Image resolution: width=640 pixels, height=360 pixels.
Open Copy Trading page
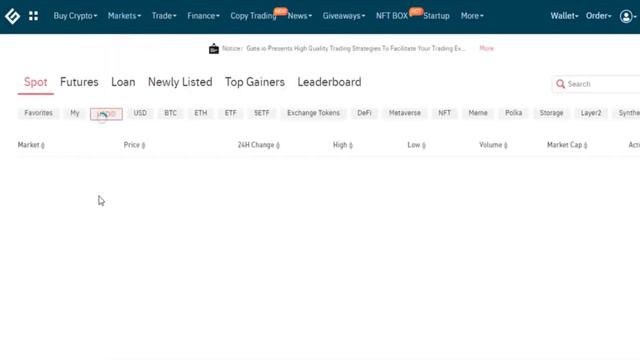tap(253, 16)
